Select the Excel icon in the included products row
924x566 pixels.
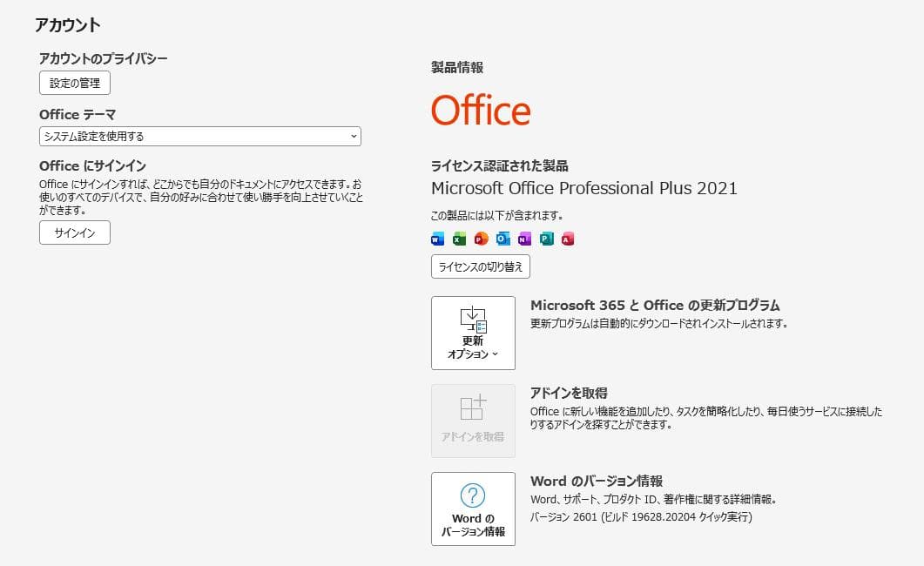tap(459, 239)
